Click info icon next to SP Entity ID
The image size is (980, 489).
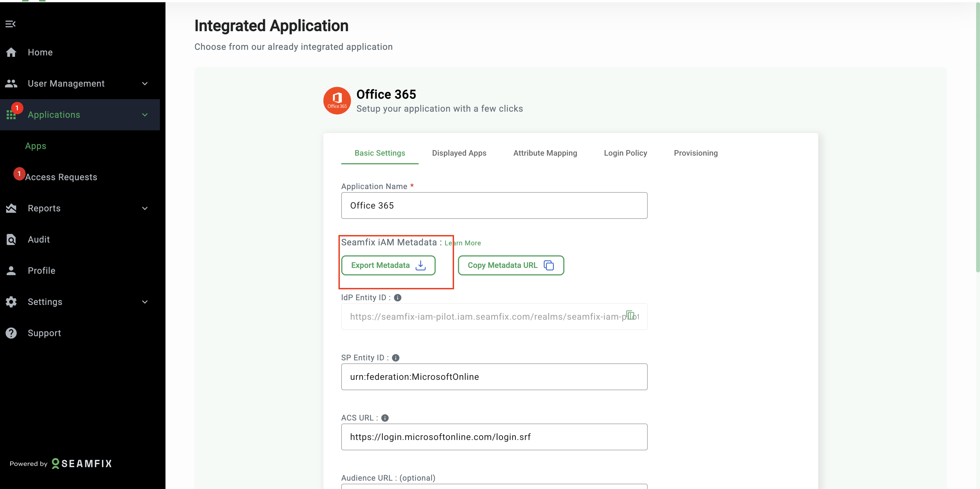coord(396,358)
